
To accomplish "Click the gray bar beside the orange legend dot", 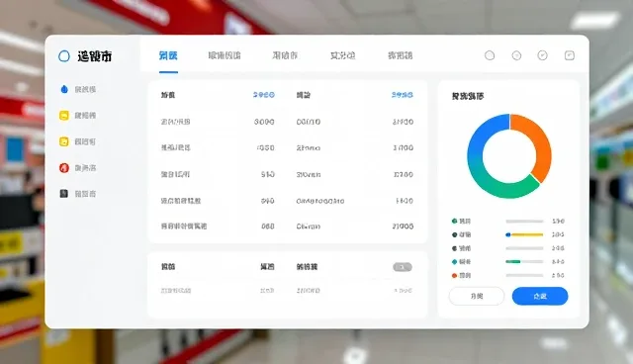I will tap(524, 276).
